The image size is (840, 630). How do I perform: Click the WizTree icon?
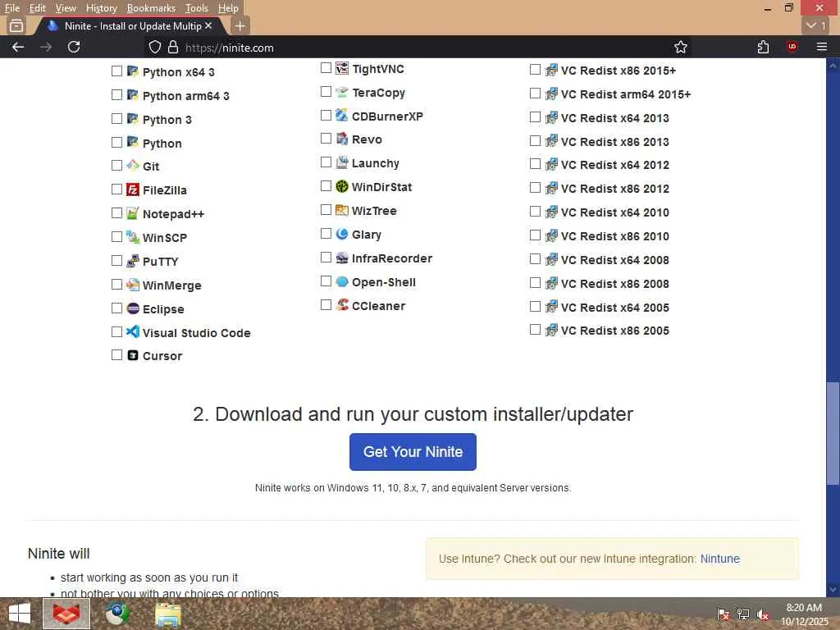(342, 210)
